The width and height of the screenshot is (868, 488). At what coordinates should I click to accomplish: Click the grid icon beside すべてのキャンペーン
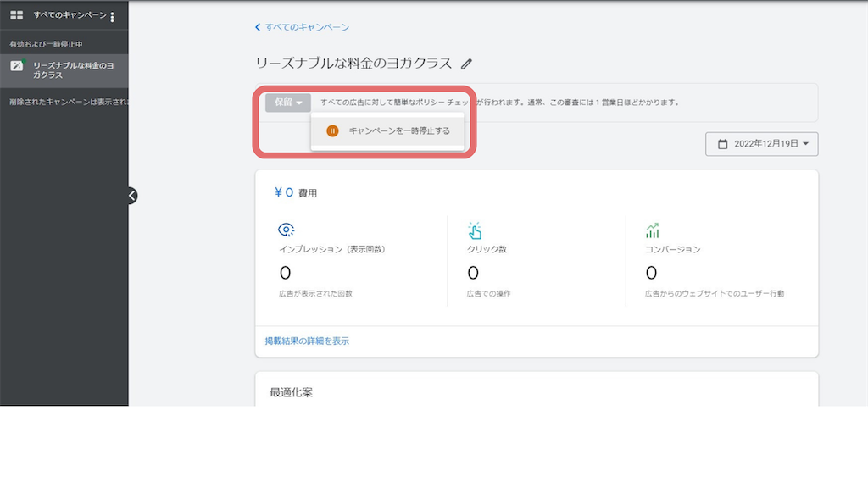pyautogui.click(x=17, y=15)
